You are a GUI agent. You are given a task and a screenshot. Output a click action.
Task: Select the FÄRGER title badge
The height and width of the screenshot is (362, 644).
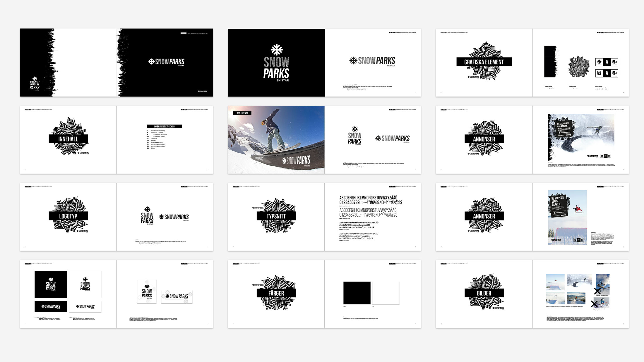click(x=276, y=293)
